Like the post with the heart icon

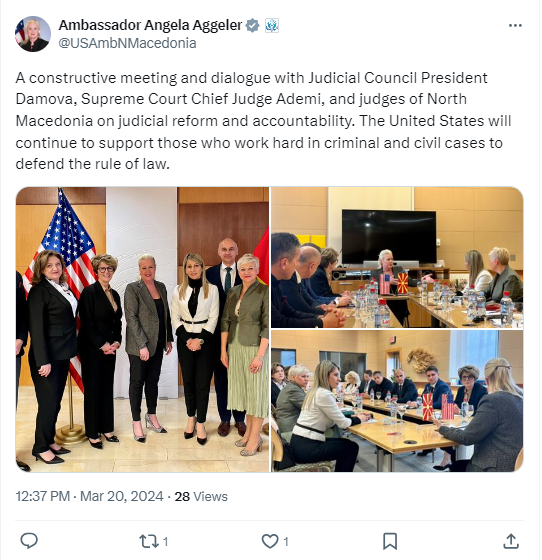tap(270, 541)
